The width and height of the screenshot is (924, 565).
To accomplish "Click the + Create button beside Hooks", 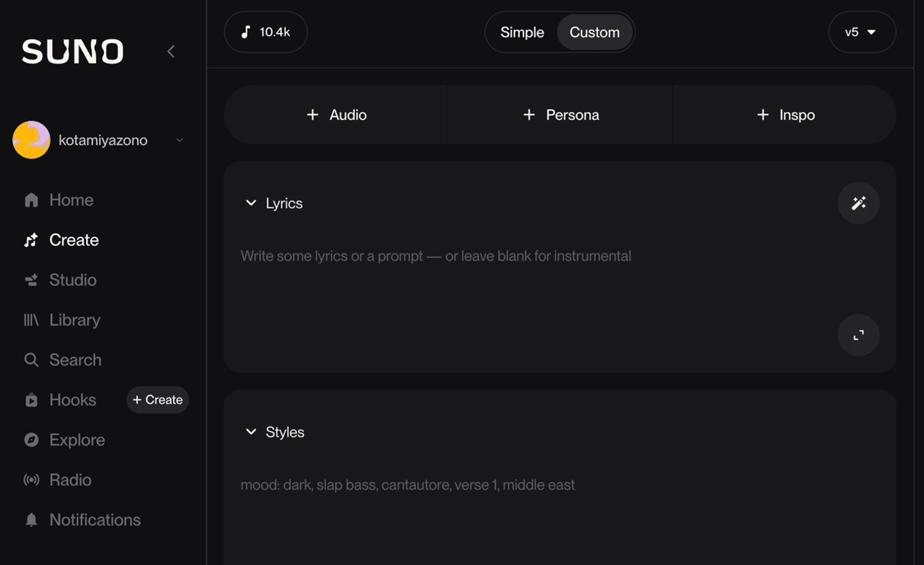I will tap(158, 399).
